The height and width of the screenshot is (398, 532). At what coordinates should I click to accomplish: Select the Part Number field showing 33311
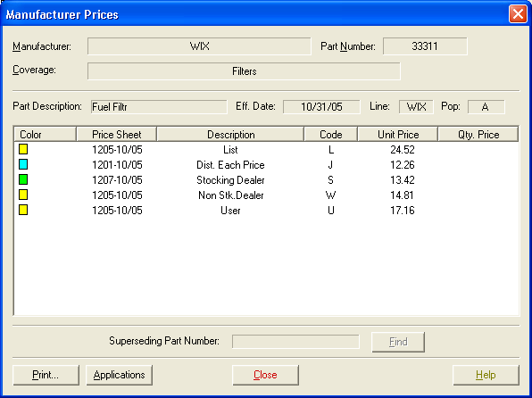(x=425, y=46)
